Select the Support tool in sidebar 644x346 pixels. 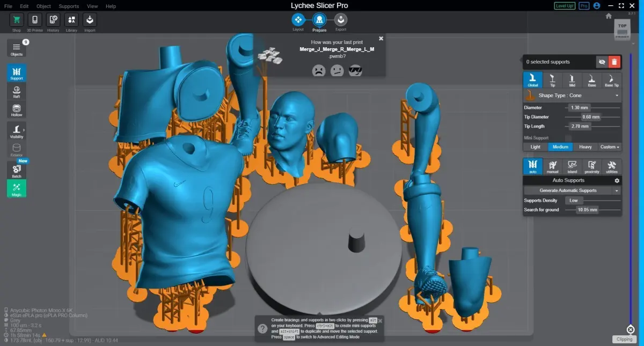pyautogui.click(x=17, y=73)
